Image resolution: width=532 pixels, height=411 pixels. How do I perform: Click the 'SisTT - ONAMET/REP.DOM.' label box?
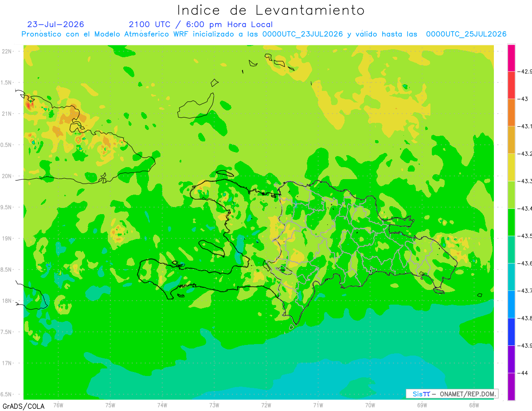pyautogui.click(x=452, y=394)
